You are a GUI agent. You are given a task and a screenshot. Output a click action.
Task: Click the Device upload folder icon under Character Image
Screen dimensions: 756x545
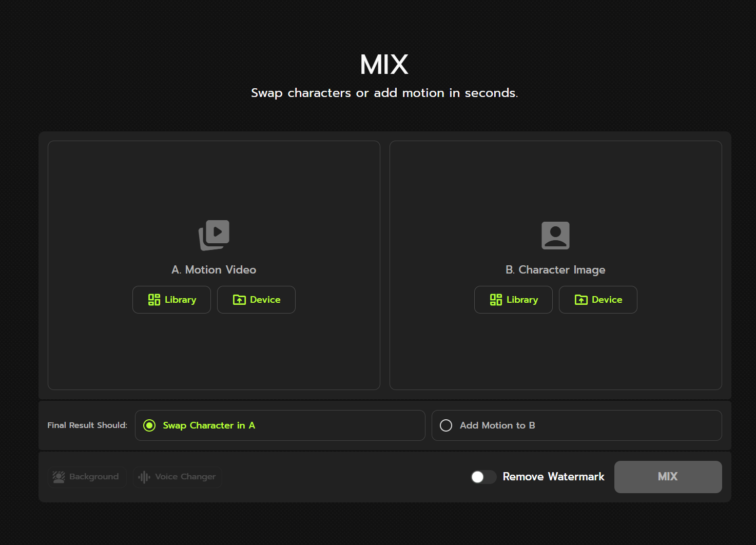point(581,300)
